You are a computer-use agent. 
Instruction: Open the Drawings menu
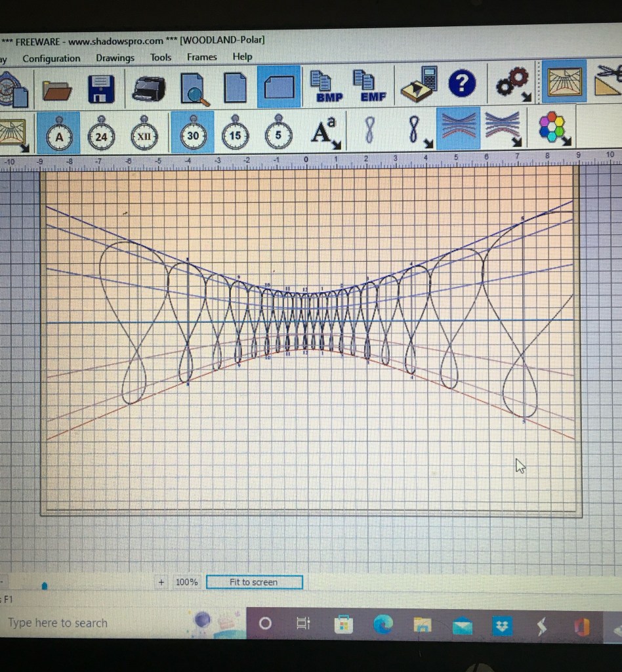click(115, 58)
